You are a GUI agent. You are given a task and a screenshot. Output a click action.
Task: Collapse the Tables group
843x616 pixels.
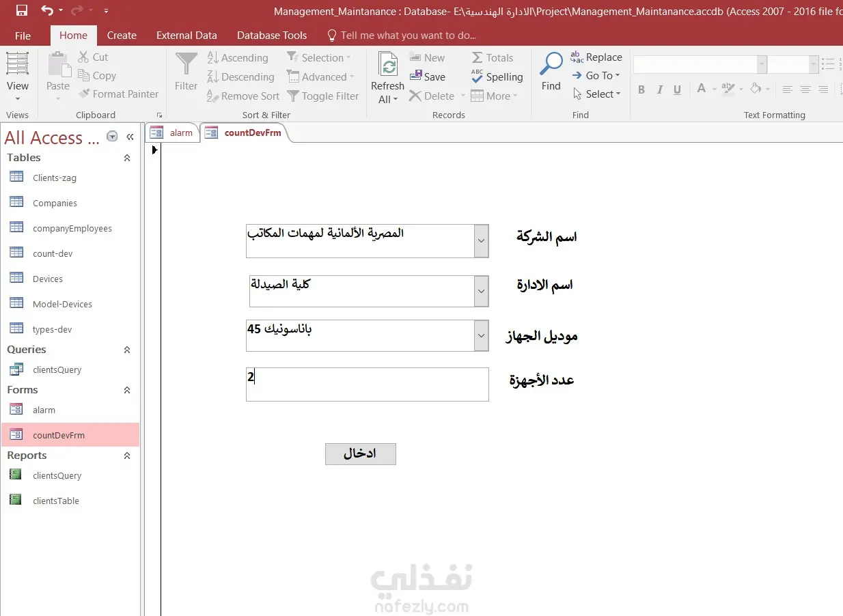pos(126,158)
